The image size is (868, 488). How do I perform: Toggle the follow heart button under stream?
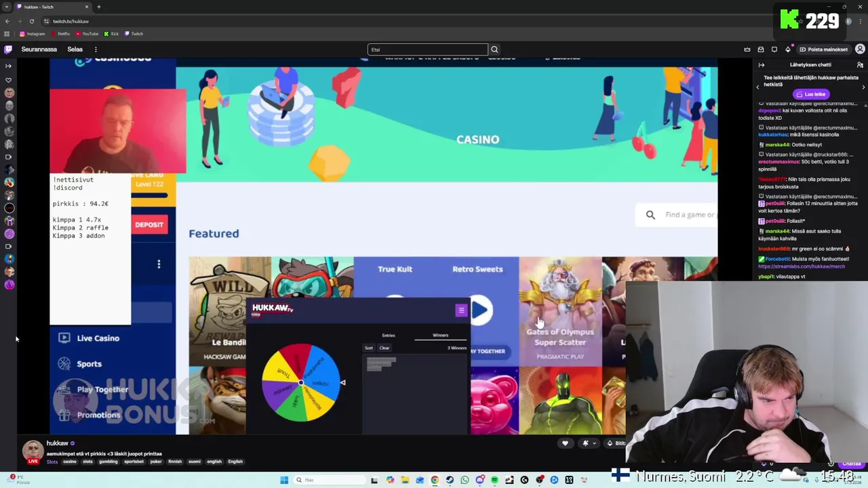click(565, 443)
